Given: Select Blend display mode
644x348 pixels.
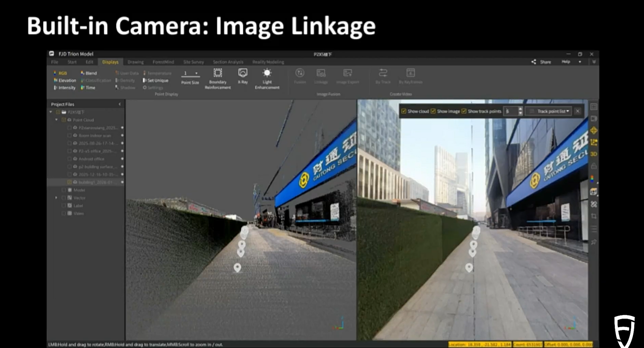Looking at the screenshot, I should 88,73.
